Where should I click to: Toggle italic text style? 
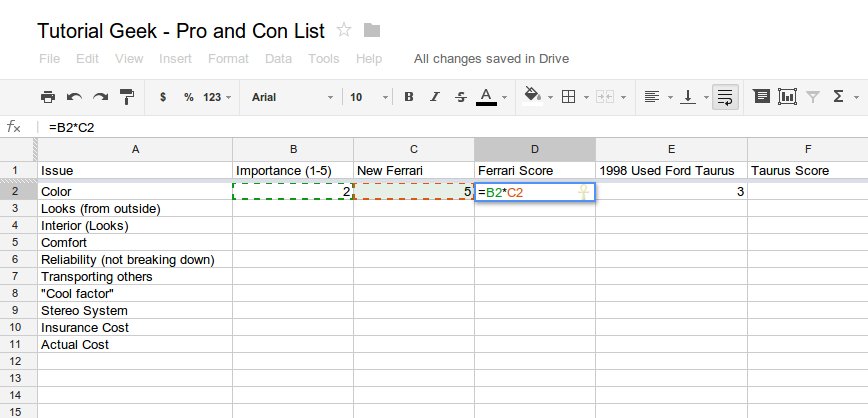(435, 97)
